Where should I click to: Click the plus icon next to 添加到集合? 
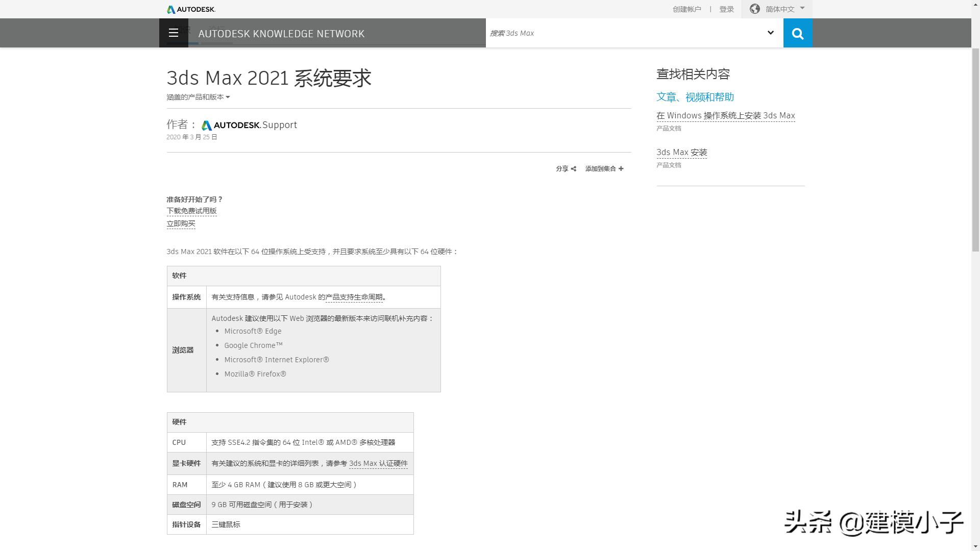click(x=621, y=168)
